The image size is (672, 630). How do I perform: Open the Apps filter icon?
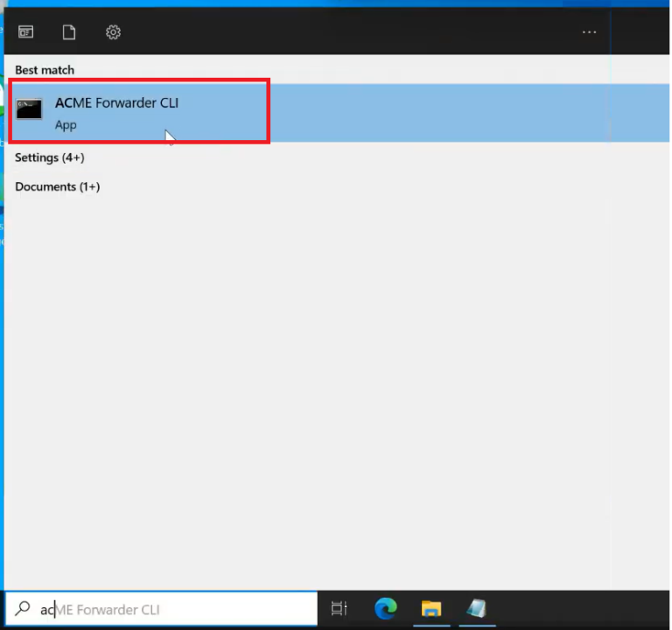[25, 32]
